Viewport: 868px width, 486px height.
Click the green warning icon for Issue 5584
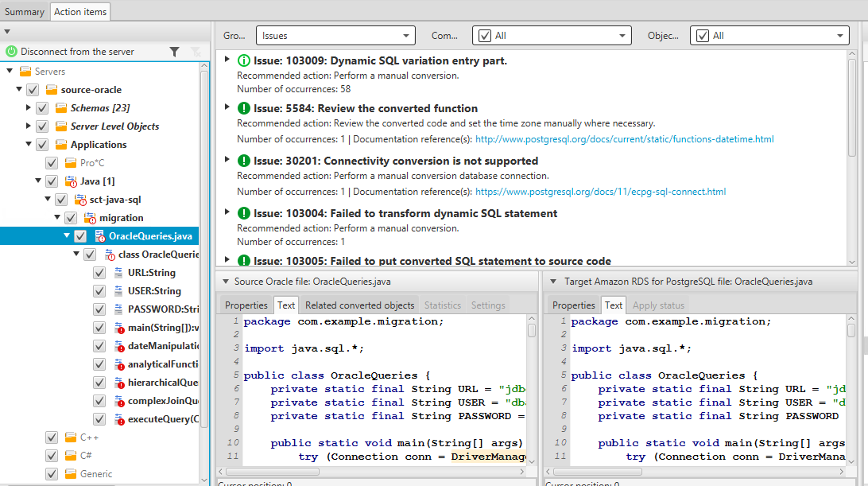[244, 108]
